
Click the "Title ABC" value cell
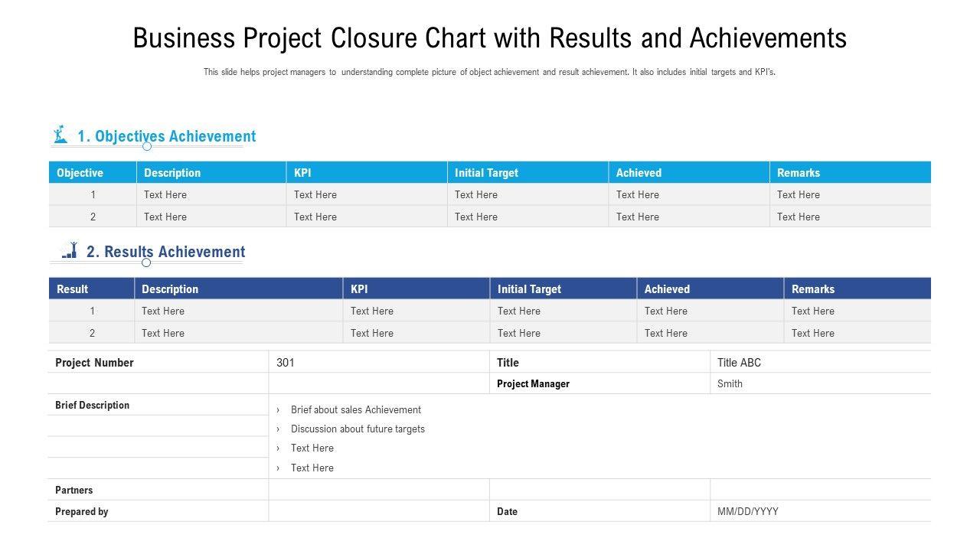tap(739, 363)
